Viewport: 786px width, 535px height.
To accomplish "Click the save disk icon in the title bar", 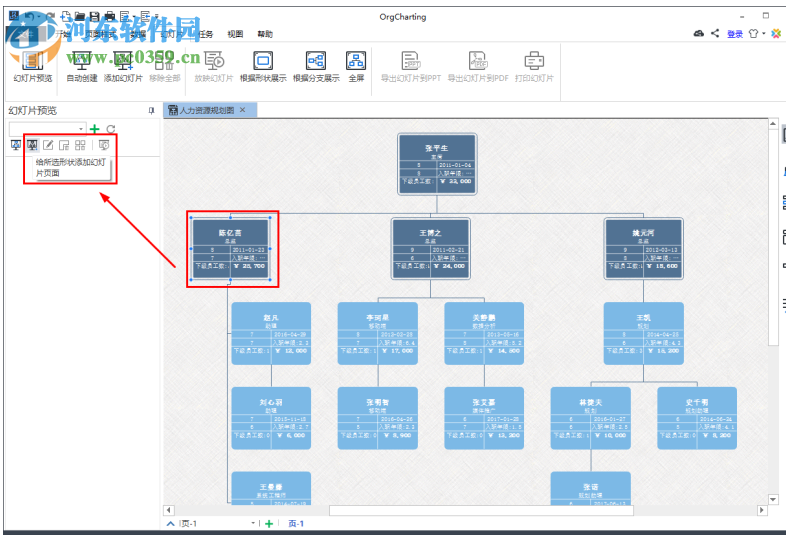I will point(95,17).
